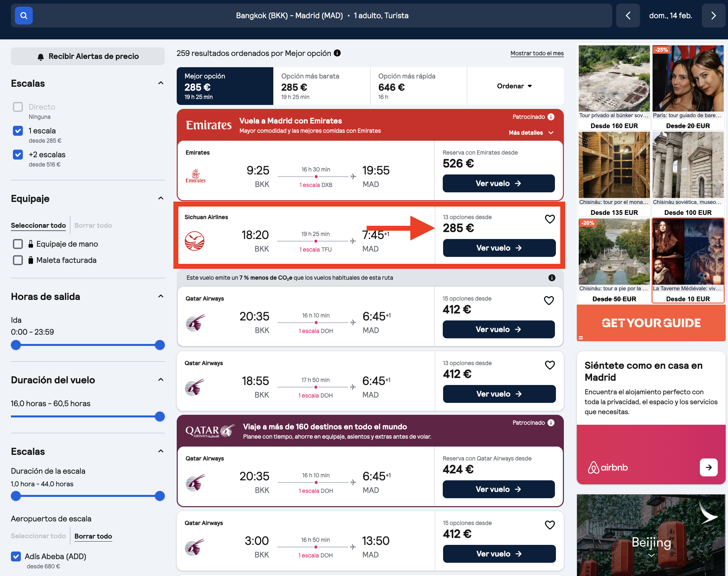This screenshot has height=576, width=728.
Task: Uncheck the 1 escala filter
Action: coord(18,131)
